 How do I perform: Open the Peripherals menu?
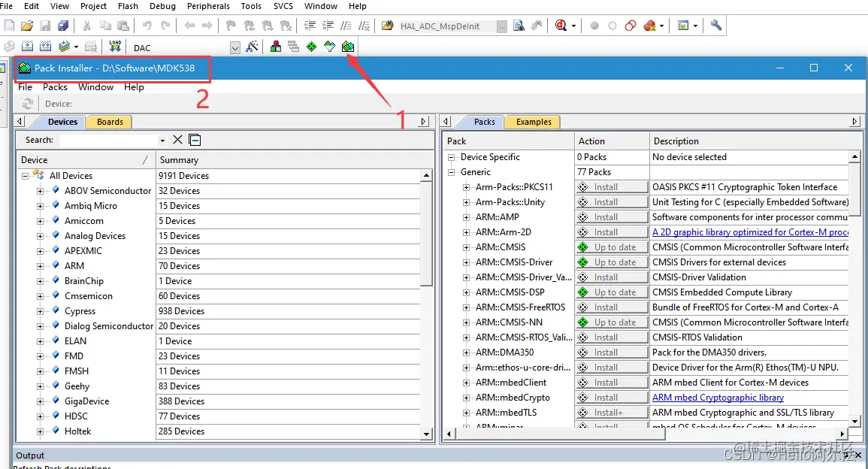point(208,6)
